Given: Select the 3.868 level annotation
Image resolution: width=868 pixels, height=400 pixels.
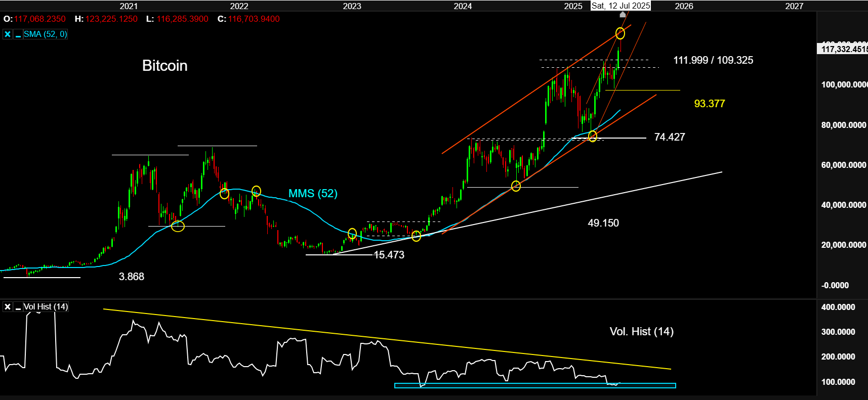Looking at the screenshot, I should click(132, 277).
